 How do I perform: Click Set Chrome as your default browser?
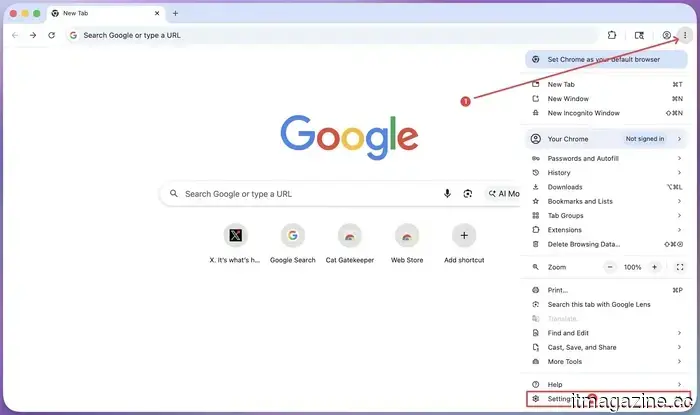click(x=606, y=59)
